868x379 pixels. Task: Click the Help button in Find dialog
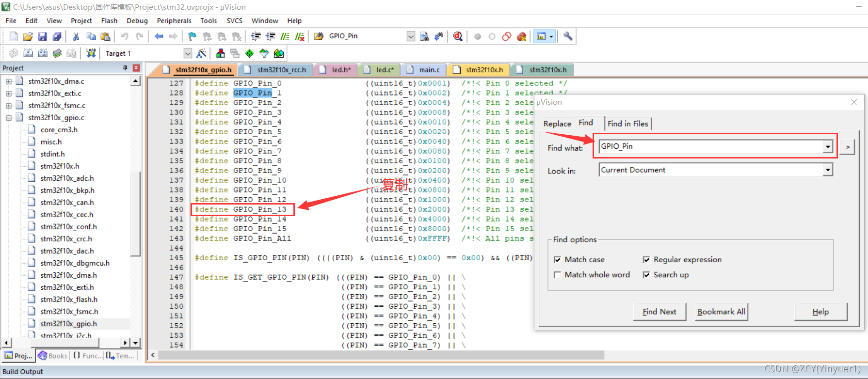click(820, 312)
